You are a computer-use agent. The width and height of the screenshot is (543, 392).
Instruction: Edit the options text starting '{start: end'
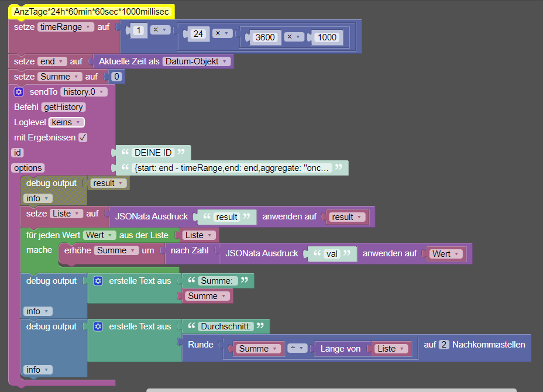(x=231, y=168)
